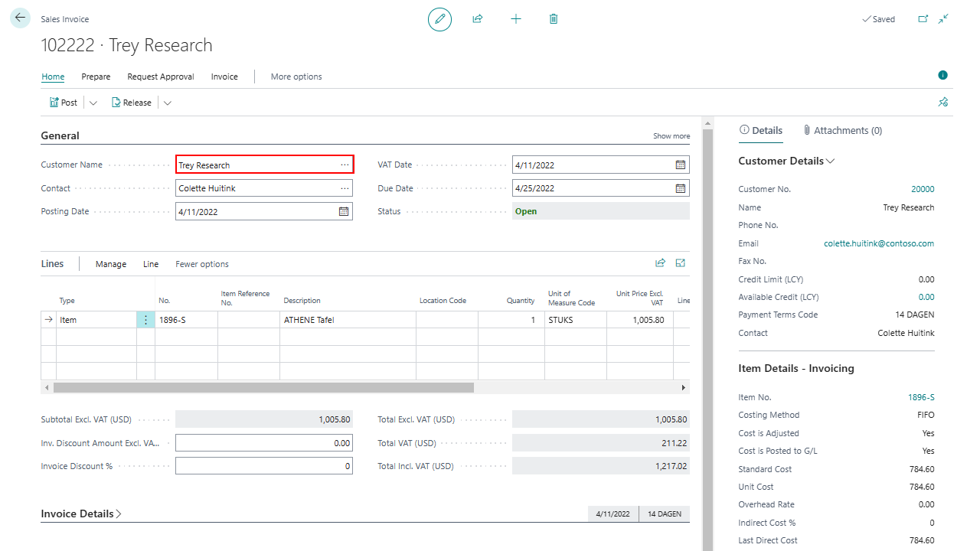Expand the Lines section to full view
The width and height of the screenshot is (980, 551).
pyautogui.click(x=680, y=263)
